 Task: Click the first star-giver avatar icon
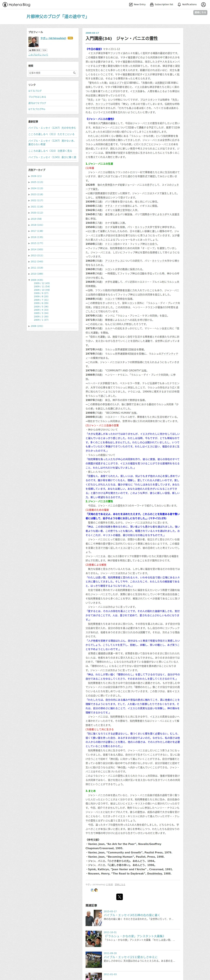92,890
